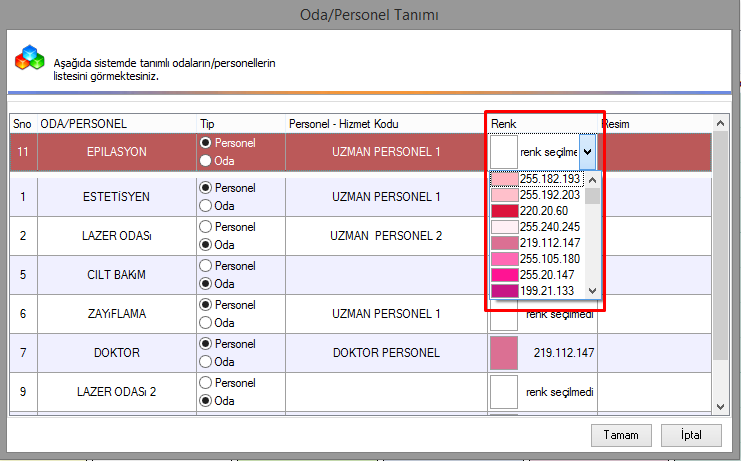Click the color list scroll-down arrow
The height and width of the screenshot is (461, 741).
coord(593,290)
